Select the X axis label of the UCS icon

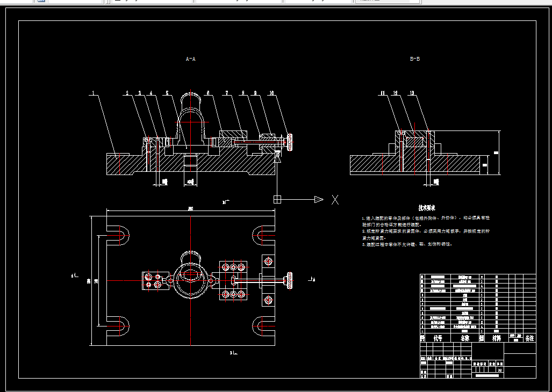pos(335,200)
